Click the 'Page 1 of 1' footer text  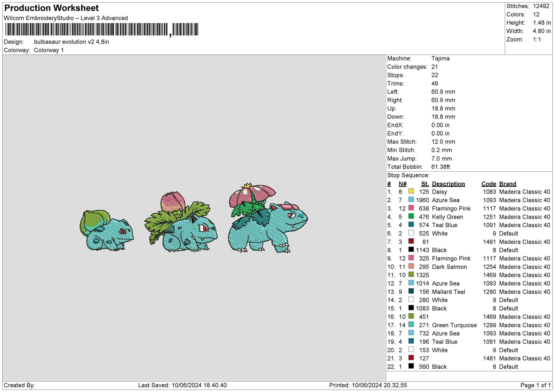coord(535,385)
